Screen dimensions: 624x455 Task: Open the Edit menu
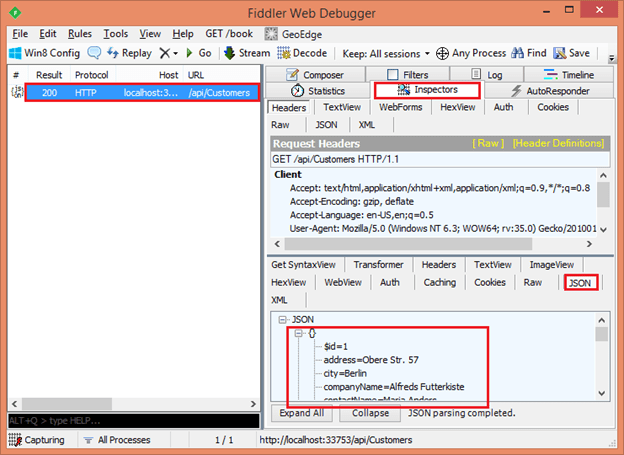pyautogui.click(x=48, y=34)
